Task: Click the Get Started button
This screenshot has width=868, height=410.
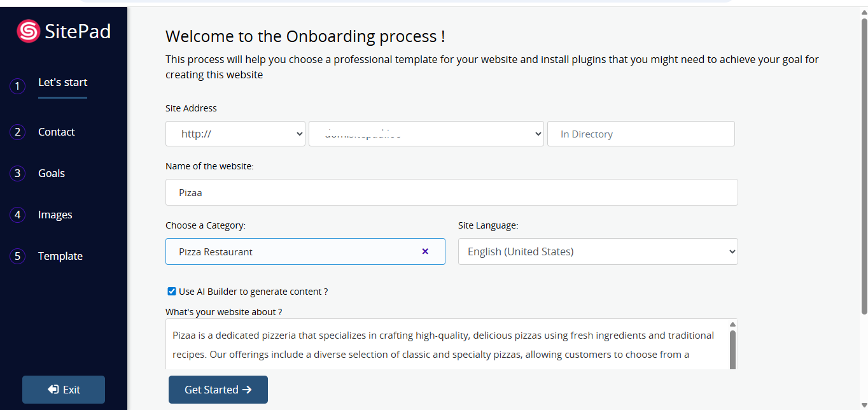Action: coord(218,389)
